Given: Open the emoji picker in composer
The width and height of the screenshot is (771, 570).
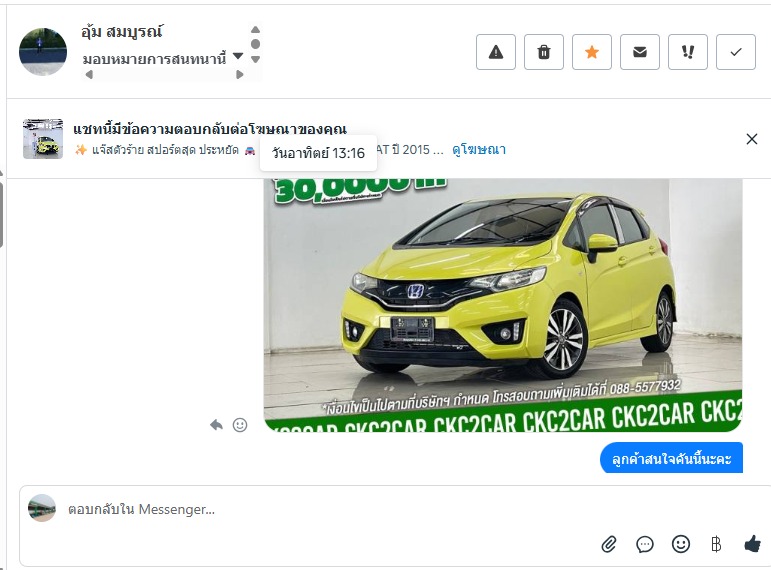Looking at the screenshot, I should [x=681, y=544].
